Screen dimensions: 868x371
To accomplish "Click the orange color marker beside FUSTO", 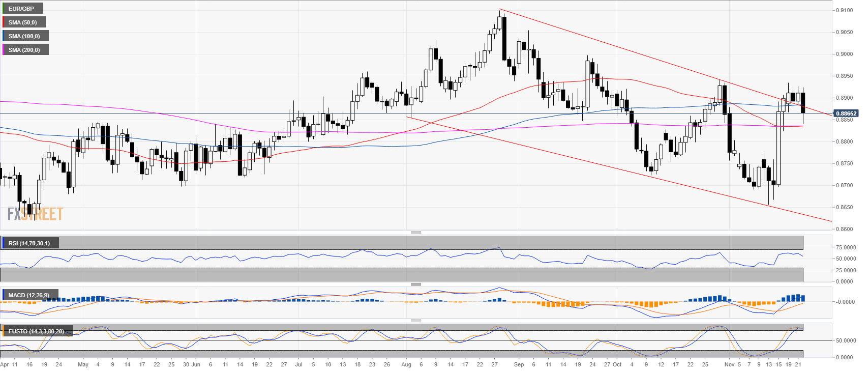I will pyautogui.click(x=4, y=331).
